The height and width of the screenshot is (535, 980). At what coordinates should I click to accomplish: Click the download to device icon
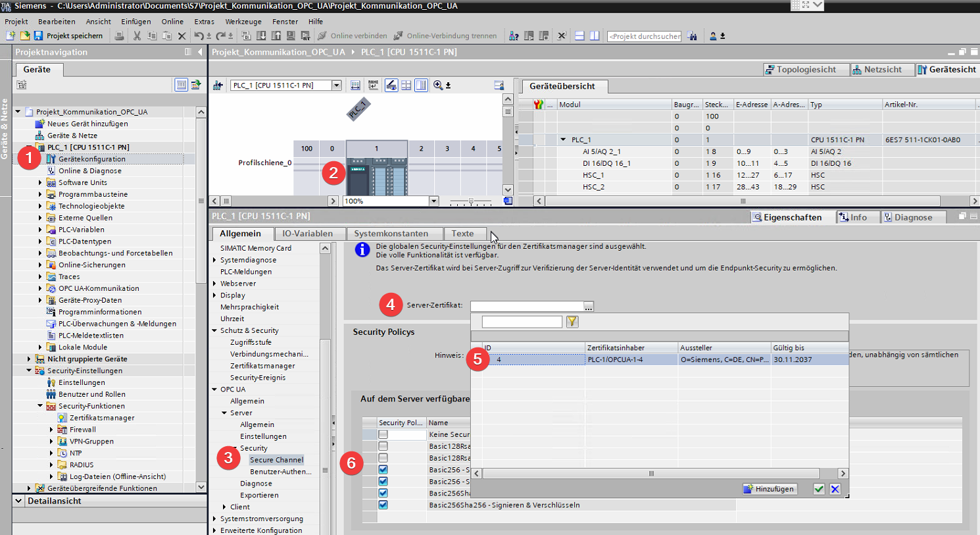[x=261, y=36]
